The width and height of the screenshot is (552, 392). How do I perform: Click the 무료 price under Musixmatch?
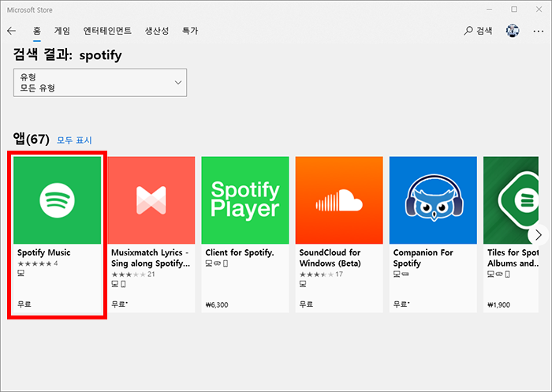(x=119, y=304)
